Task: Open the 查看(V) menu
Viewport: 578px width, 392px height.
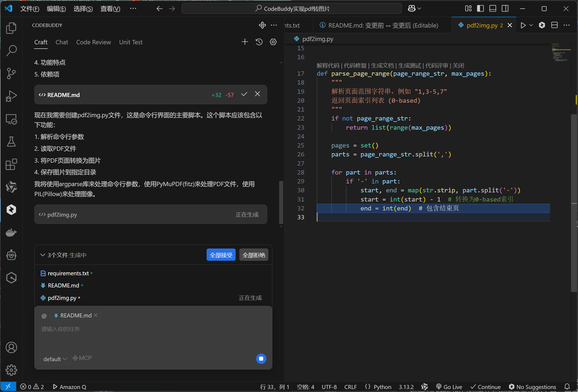Action: (110, 9)
